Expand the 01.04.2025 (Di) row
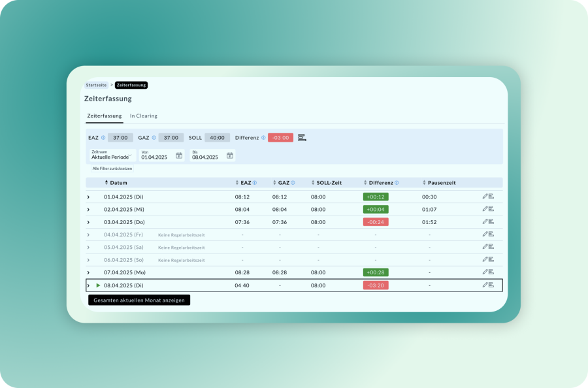Image resolution: width=588 pixels, height=388 pixels. (x=88, y=197)
